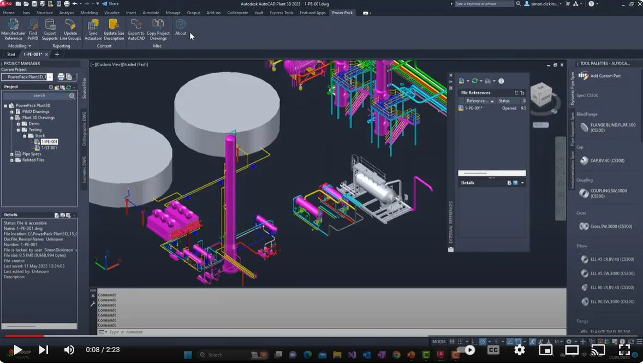Image resolution: width=643 pixels, height=364 pixels.
Task: Click Update Line Groups icon
Action: (70, 29)
